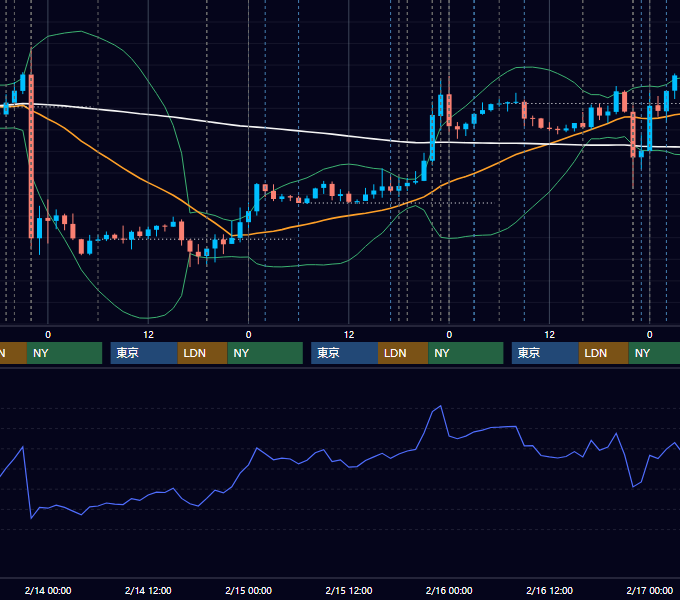Click the hour label 0 above 2/16 00:00

point(449,335)
